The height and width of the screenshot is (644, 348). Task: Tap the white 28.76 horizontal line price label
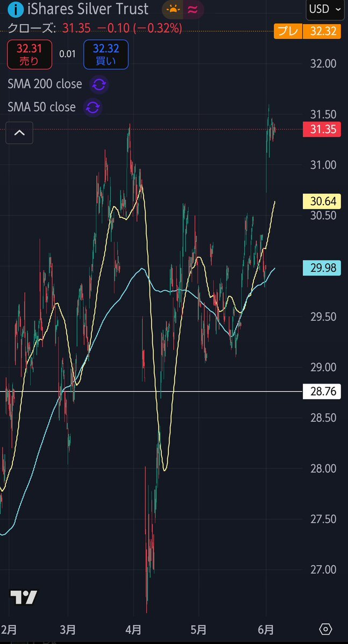point(321,392)
